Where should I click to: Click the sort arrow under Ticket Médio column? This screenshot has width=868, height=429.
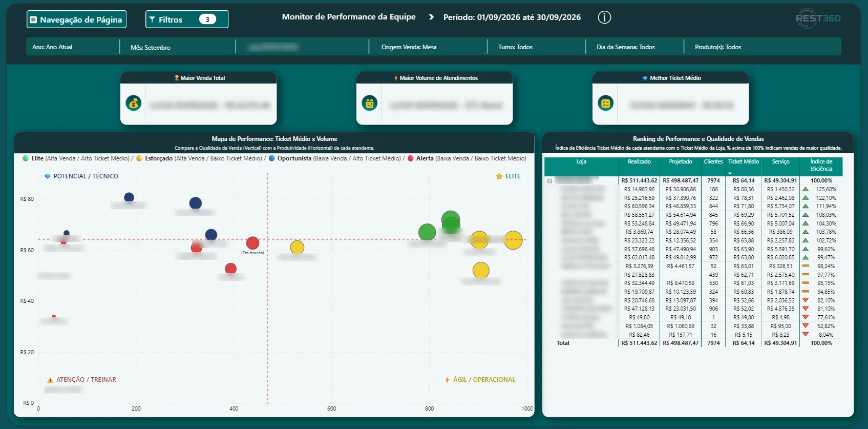coord(730,173)
